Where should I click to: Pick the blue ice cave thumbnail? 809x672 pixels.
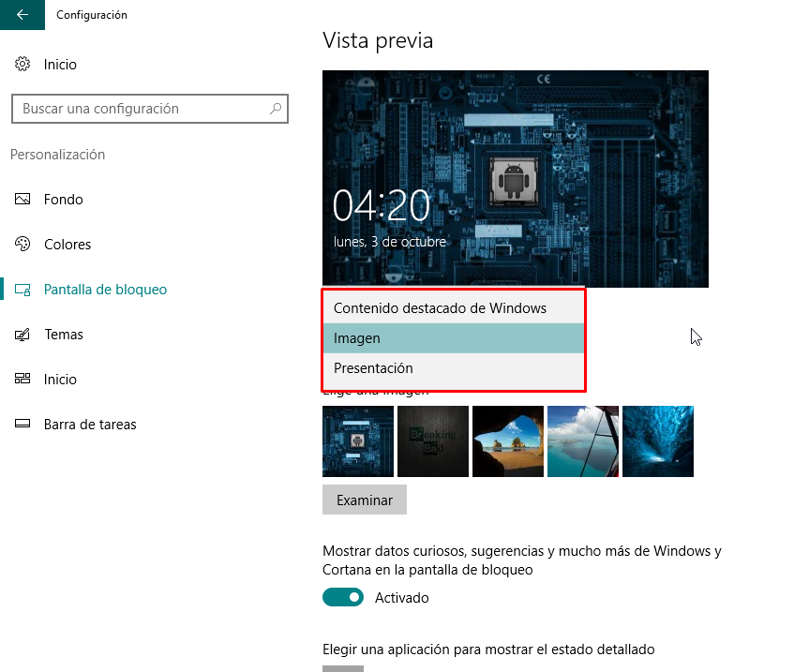click(x=658, y=441)
